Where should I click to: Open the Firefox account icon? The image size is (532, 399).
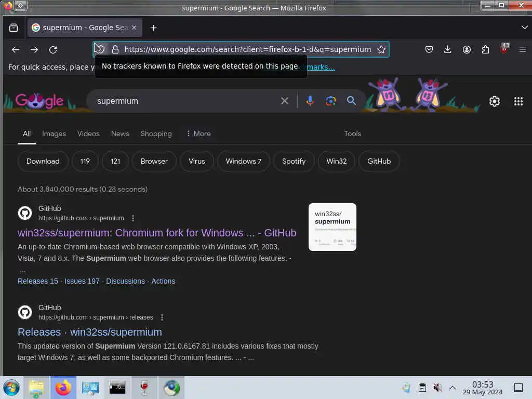tap(467, 49)
